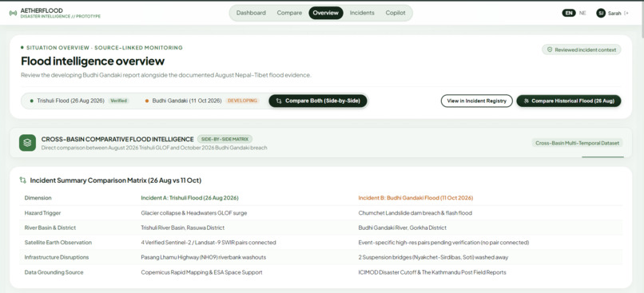
Task: Click the Verified badge next to Trishuli Flood
Action: click(118, 101)
